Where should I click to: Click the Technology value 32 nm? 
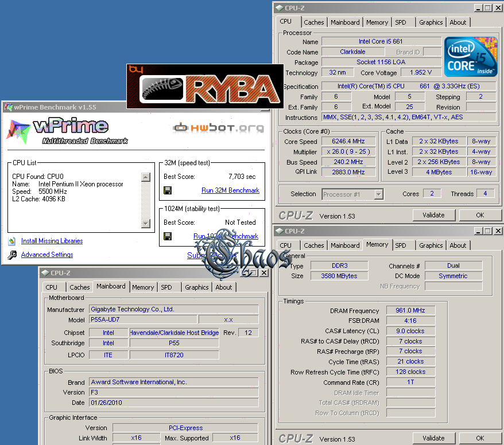338,73
